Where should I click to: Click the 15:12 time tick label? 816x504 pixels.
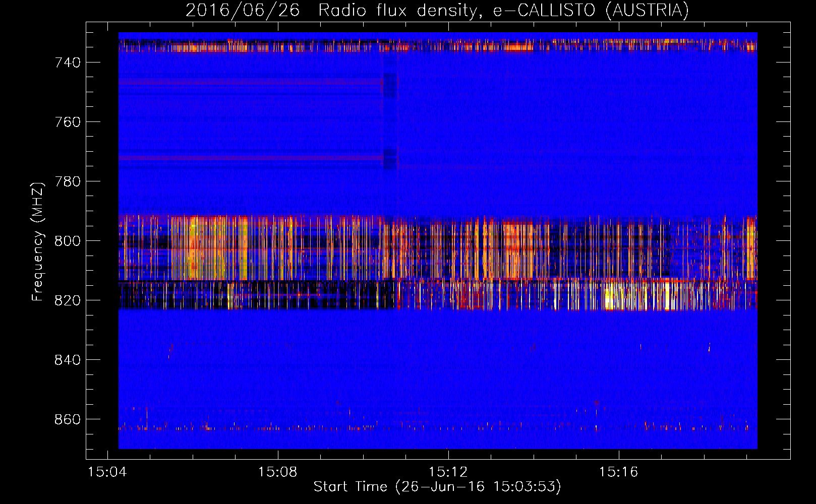click(448, 472)
